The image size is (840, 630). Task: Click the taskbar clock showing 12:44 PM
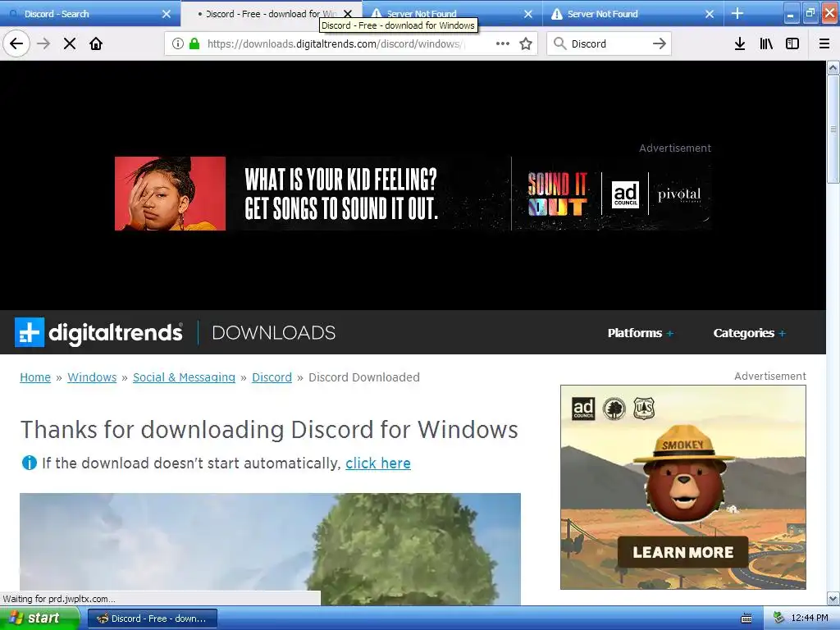tap(810, 619)
